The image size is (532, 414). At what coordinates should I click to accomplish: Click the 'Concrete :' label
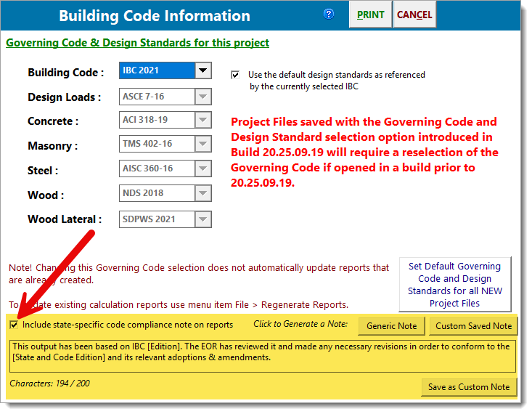[53, 121]
